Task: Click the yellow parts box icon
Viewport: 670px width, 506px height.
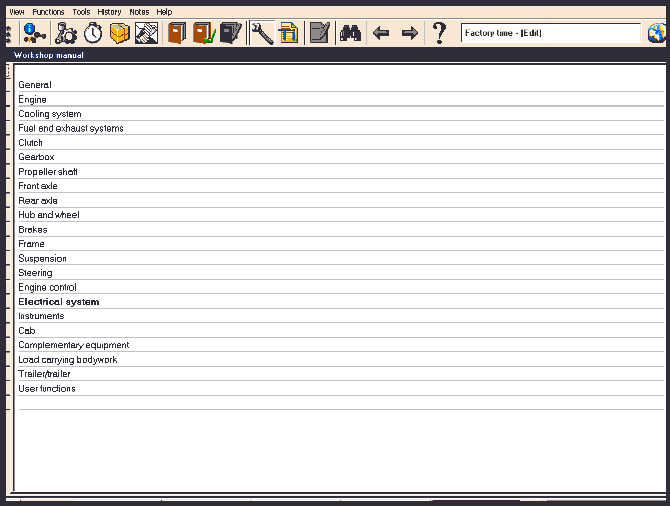Action: [120, 33]
